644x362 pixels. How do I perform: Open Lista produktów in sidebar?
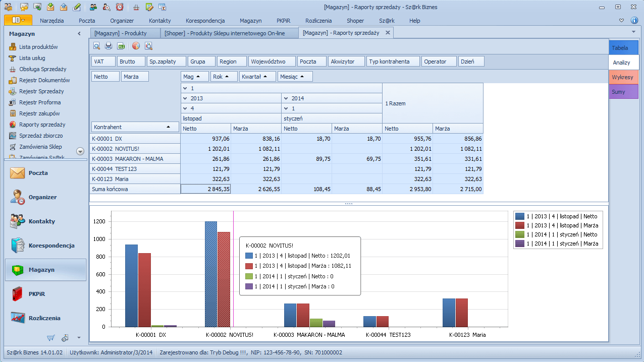pos(38,47)
